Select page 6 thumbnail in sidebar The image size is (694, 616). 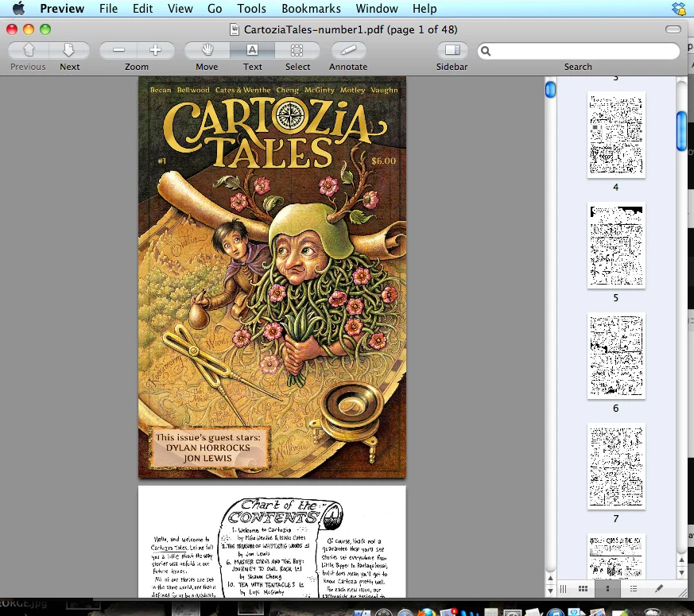[616, 356]
